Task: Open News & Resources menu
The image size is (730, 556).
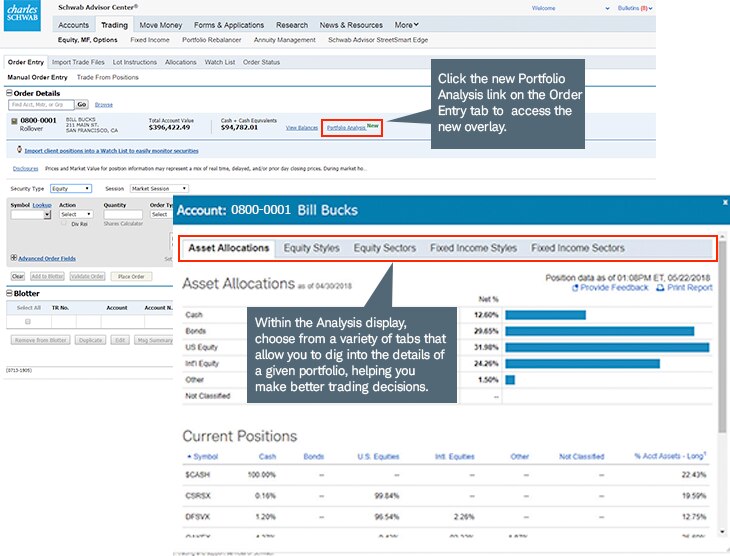Action: (351, 25)
